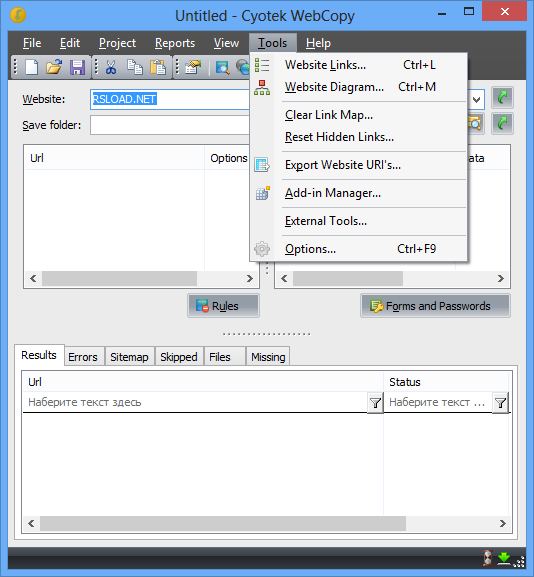Click the Copy toolbar icon
534x577 pixels.
click(x=135, y=67)
